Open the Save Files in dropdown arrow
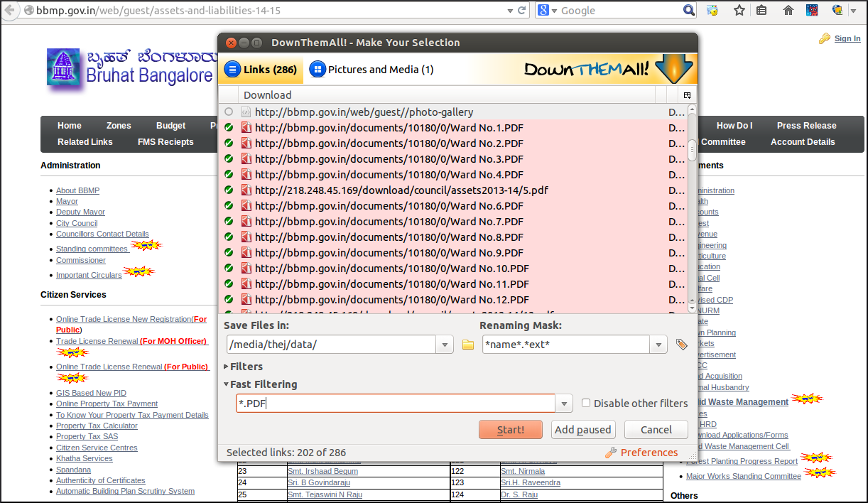 click(x=445, y=345)
